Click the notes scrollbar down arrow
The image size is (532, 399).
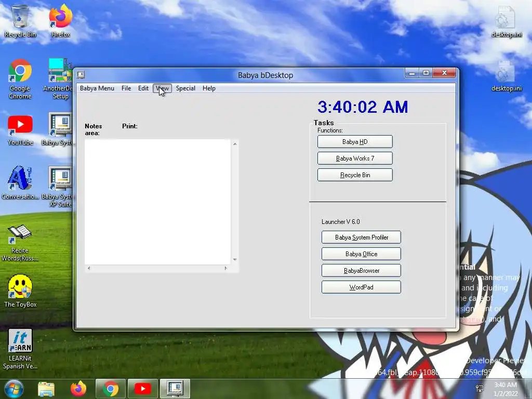[x=235, y=260]
